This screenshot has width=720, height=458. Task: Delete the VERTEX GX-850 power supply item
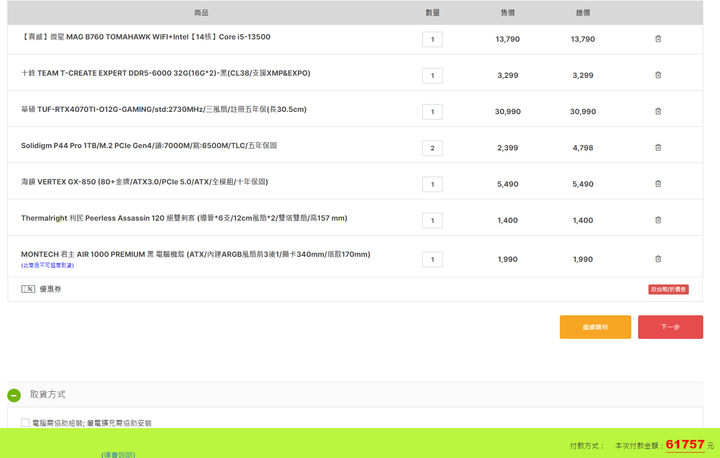658,184
